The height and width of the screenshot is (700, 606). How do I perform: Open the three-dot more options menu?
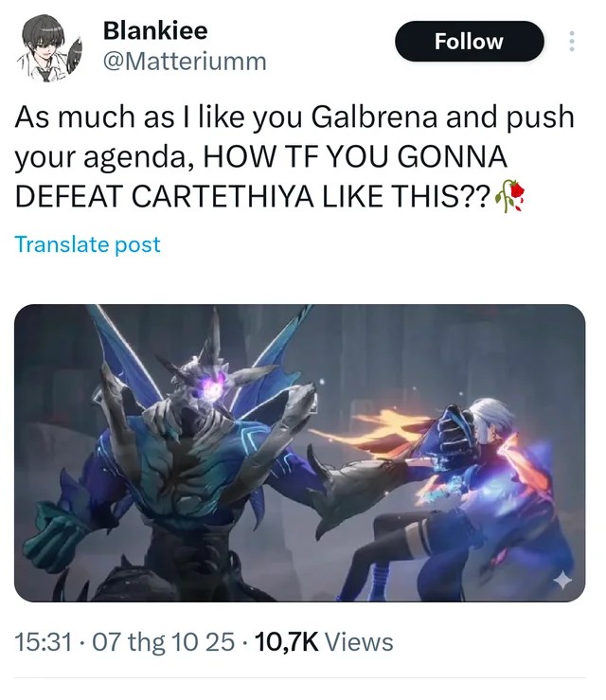pyautogui.click(x=572, y=42)
